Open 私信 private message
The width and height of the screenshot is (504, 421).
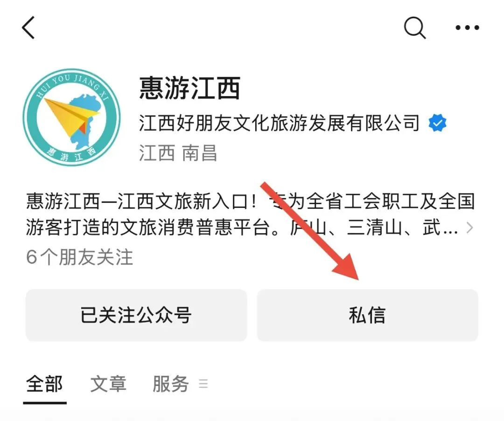[x=367, y=315]
